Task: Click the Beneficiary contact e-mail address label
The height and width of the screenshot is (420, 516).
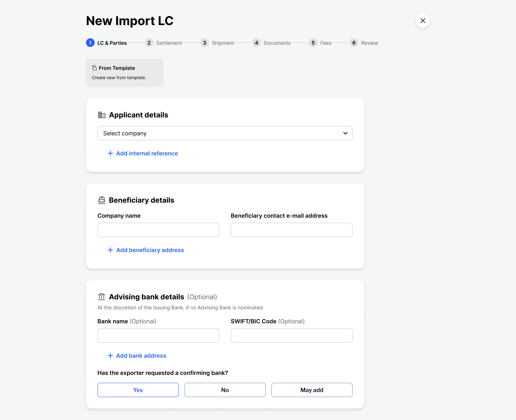Action: coord(279,216)
